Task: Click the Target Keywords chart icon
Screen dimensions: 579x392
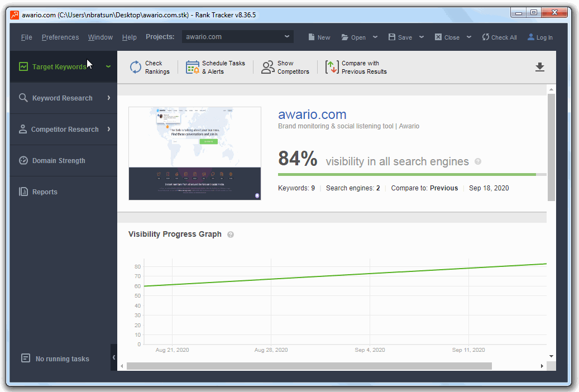Action: coord(23,66)
